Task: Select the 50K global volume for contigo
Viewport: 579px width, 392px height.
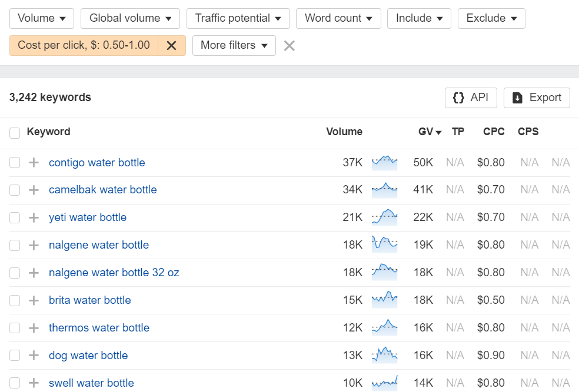Action: pyautogui.click(x=423, y=163)
